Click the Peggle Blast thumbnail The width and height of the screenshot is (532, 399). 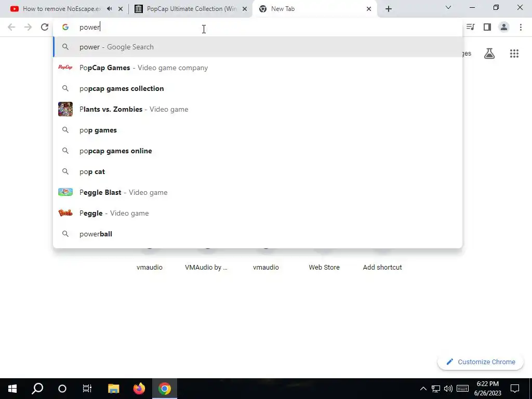click(65, 192)
